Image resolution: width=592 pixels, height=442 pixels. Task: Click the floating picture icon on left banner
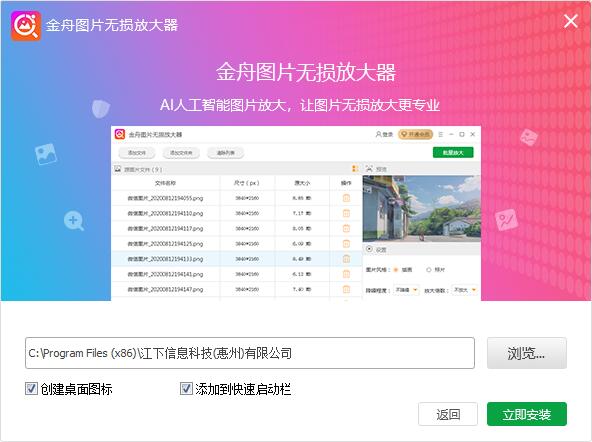(46, 154)
